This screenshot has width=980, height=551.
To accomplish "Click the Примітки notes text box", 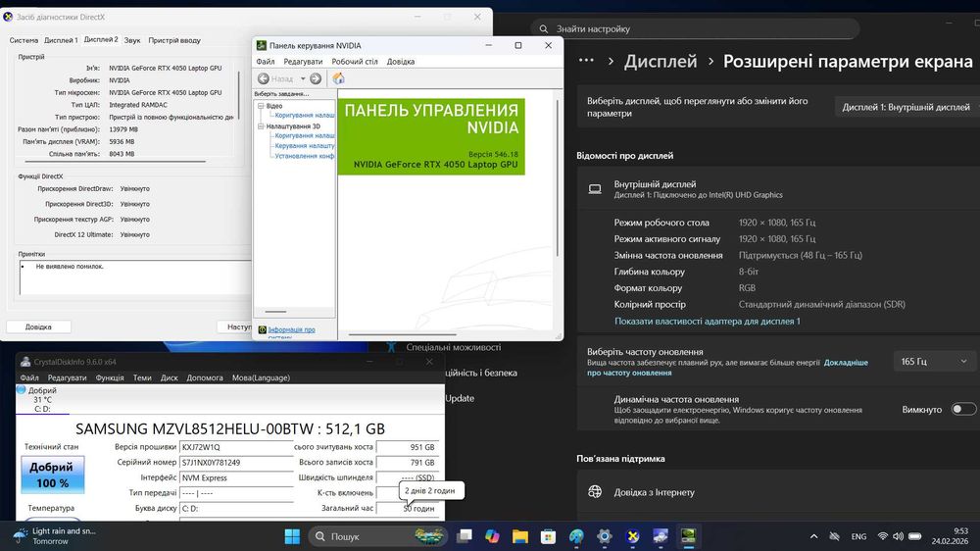I will pos(135,277).
